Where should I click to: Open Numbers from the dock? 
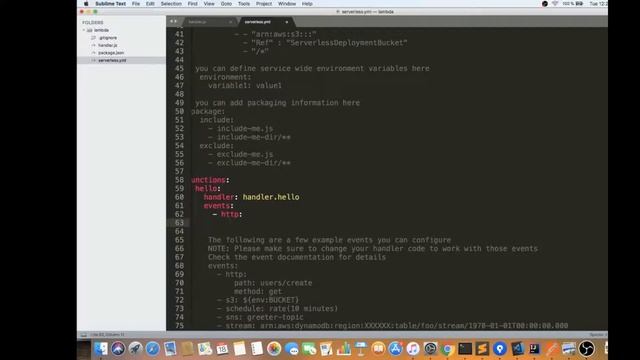[x=344, y=349]
